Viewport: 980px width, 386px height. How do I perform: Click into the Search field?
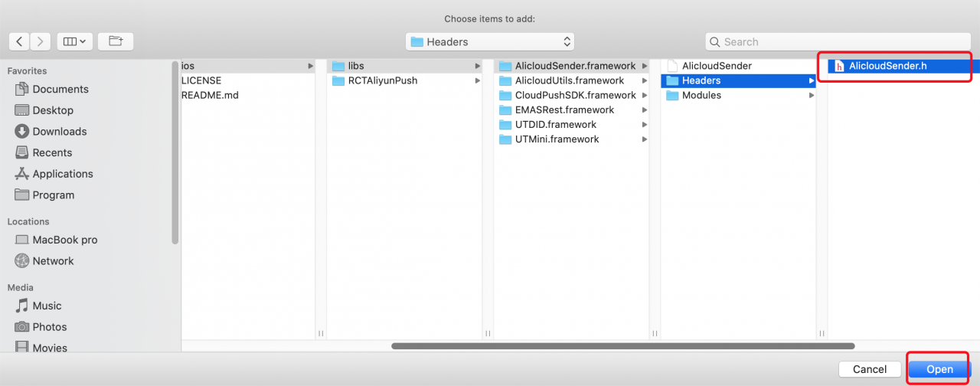[x=838, y=41]
